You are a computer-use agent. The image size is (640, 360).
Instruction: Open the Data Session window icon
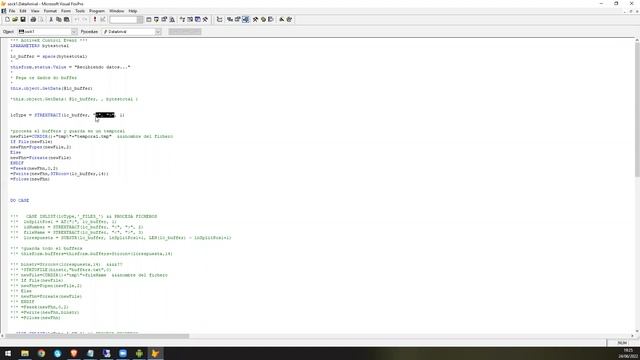point(156,19)
